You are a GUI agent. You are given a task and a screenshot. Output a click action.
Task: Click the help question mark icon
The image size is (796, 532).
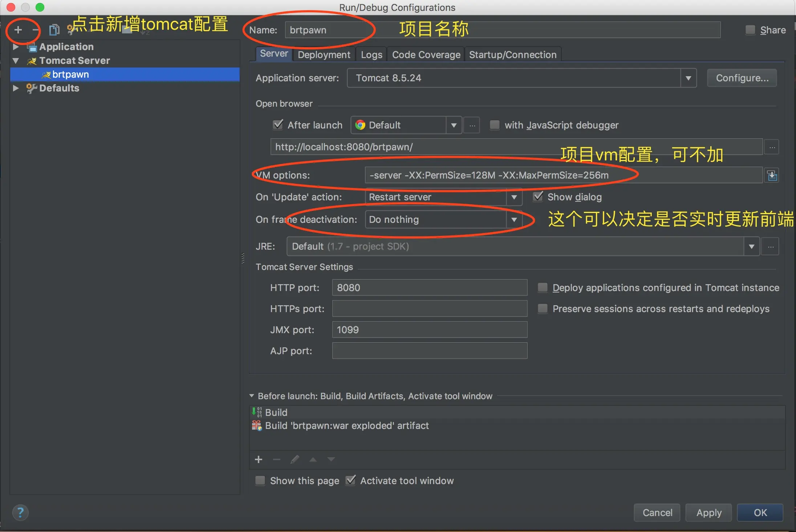point(20,512)
